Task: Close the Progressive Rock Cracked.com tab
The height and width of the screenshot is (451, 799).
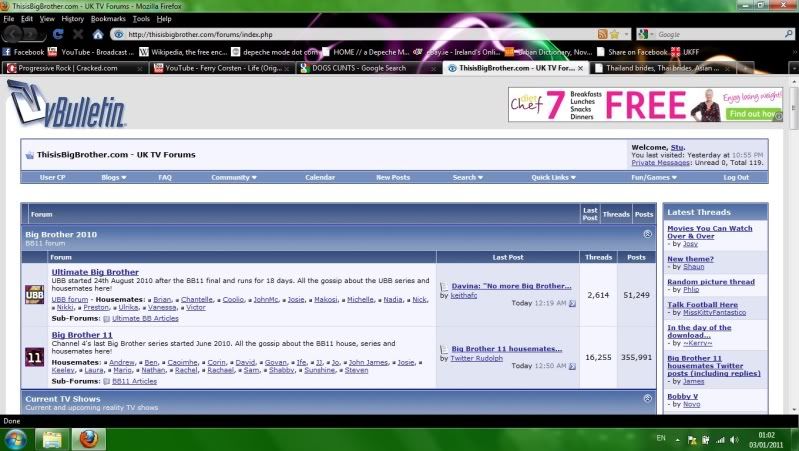Action: 140,68
